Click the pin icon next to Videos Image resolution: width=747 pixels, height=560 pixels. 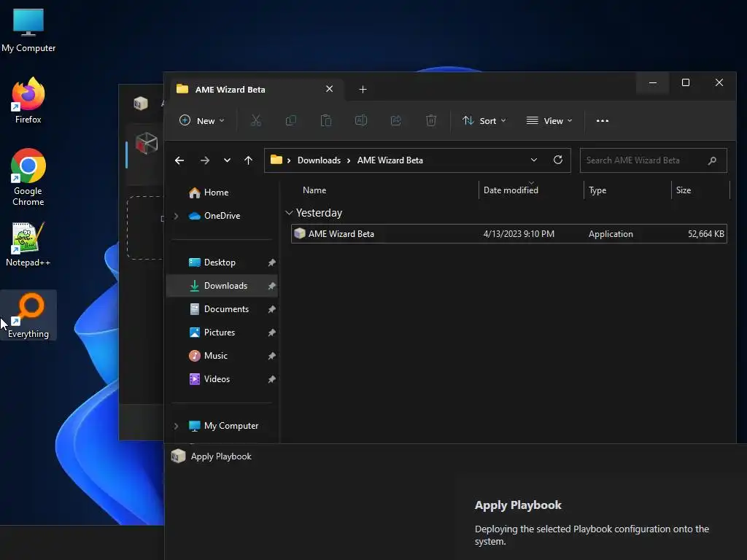[x=271, y=379]
